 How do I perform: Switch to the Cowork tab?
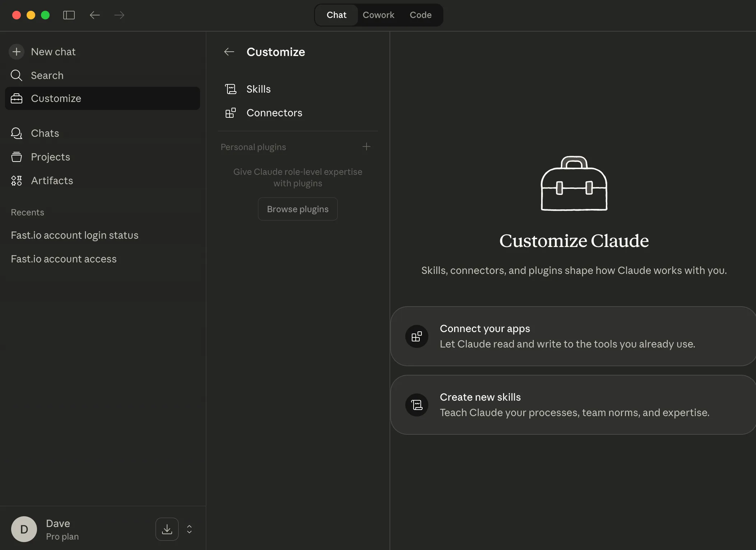(378, 15)
